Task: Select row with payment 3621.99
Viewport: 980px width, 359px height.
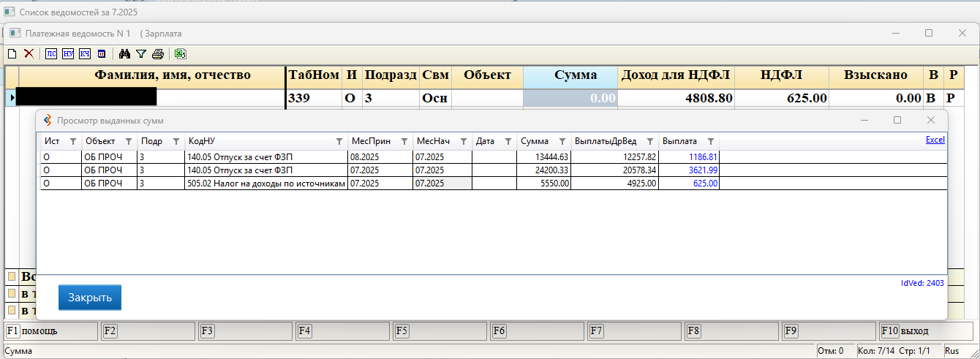Action: click(x=380, y=170)
